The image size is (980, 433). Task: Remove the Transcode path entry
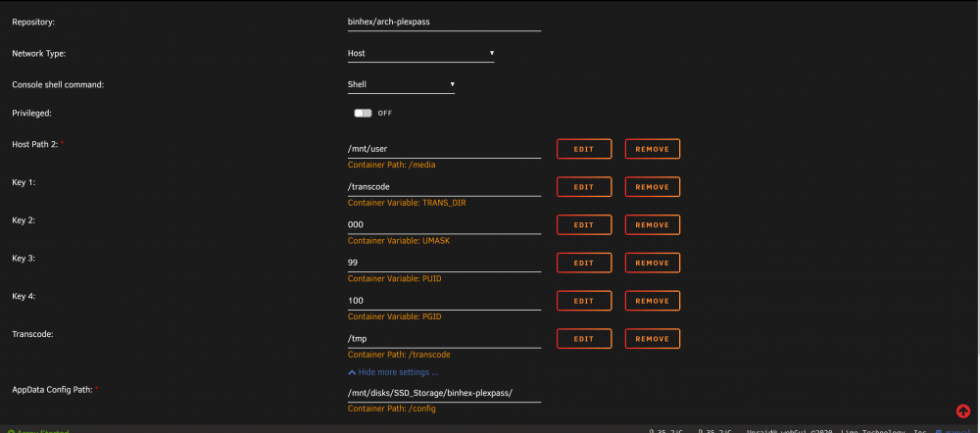[x=653, y=339]
